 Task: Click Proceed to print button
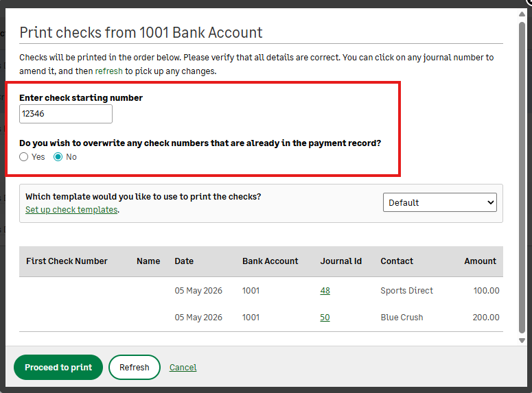tap(58, 367)
